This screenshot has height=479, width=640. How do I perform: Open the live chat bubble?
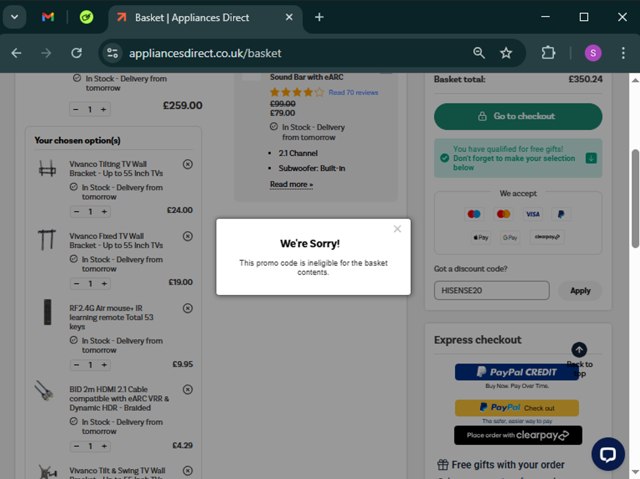608,454
